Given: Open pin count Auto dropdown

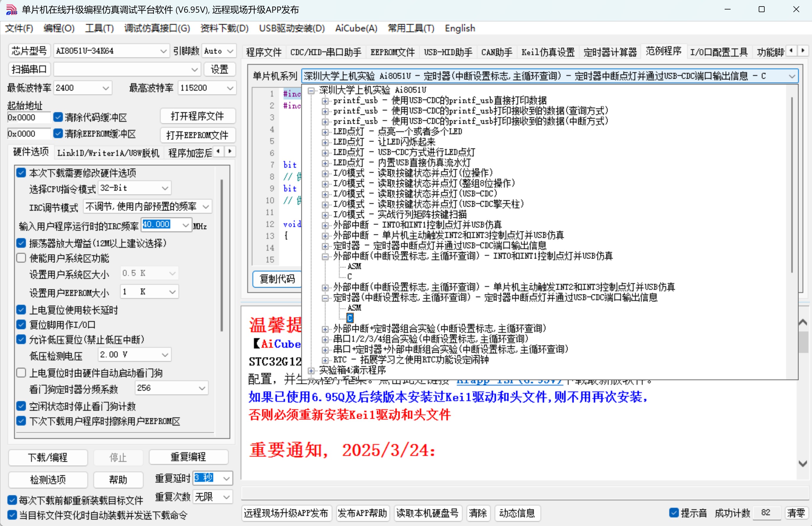Looking at the screenshot, I should click(x=219, y=51).
